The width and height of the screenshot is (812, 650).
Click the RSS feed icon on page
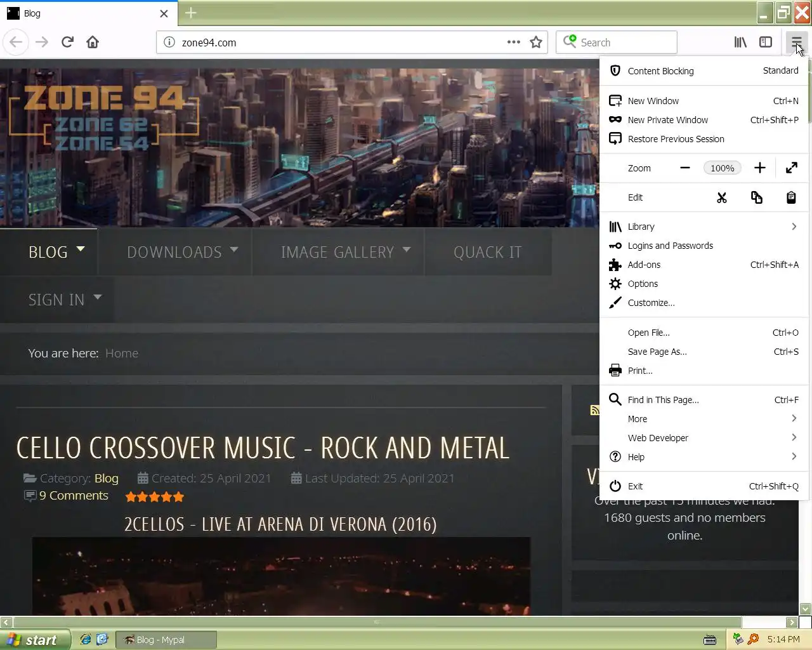[595, 410]
